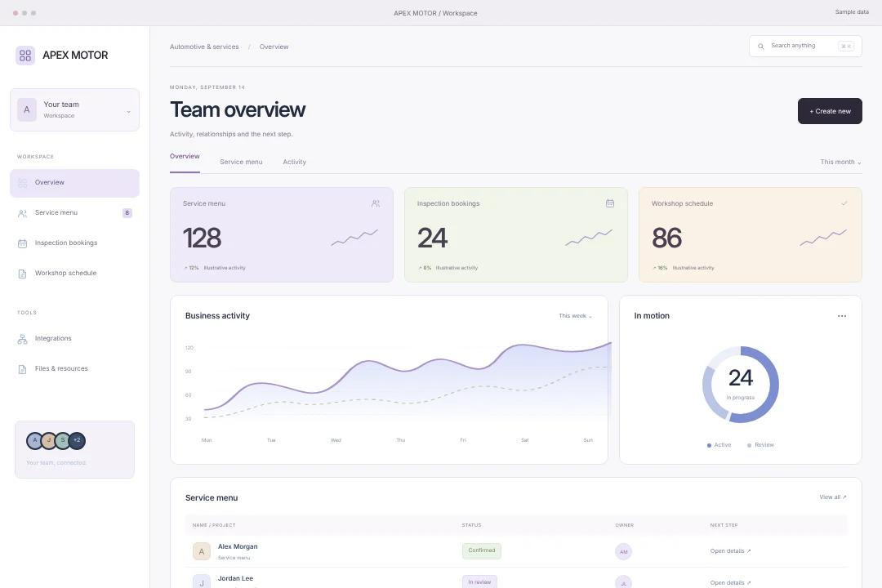Open Integrations in the sidebar tools
Image resolution: width=882 pixels, height=588 pixels.
(75, 339)
